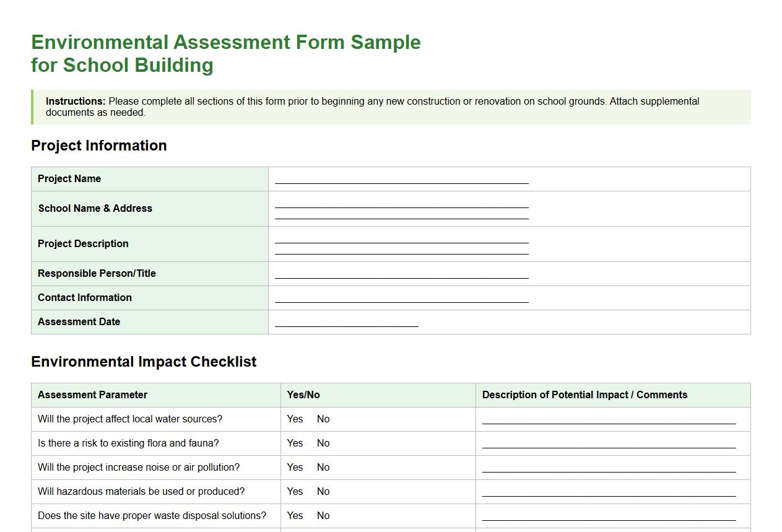Click the Environmental Impact Checklist heading

(144, 361)
